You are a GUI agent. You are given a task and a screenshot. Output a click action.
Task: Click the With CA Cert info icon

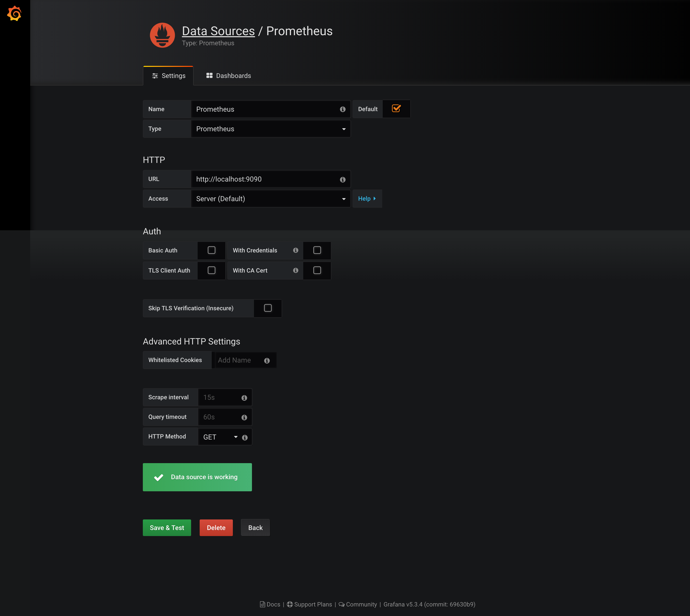click(295, 270)
